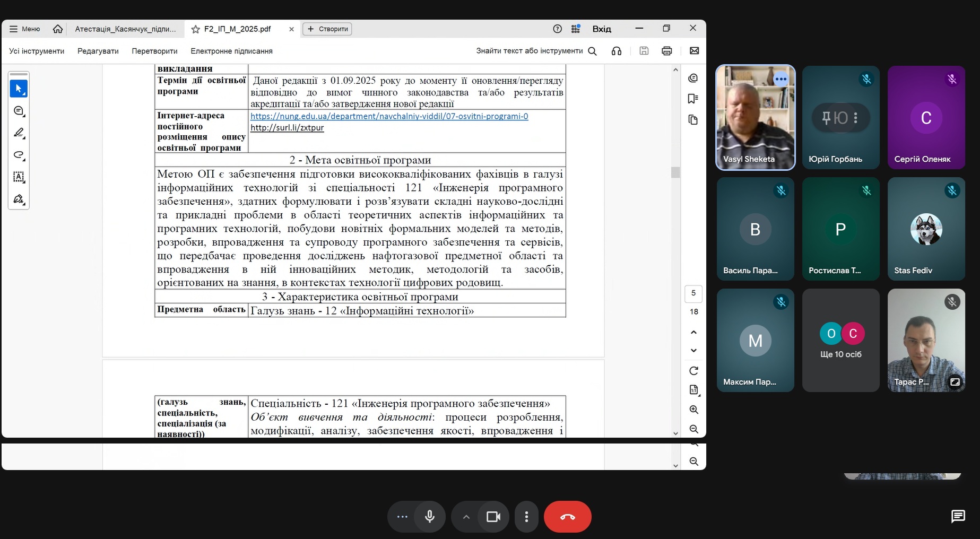Choose the freehand draw tool
This screenshot has width=980, height=539.
pyautogui.click(x=19, y=155)
